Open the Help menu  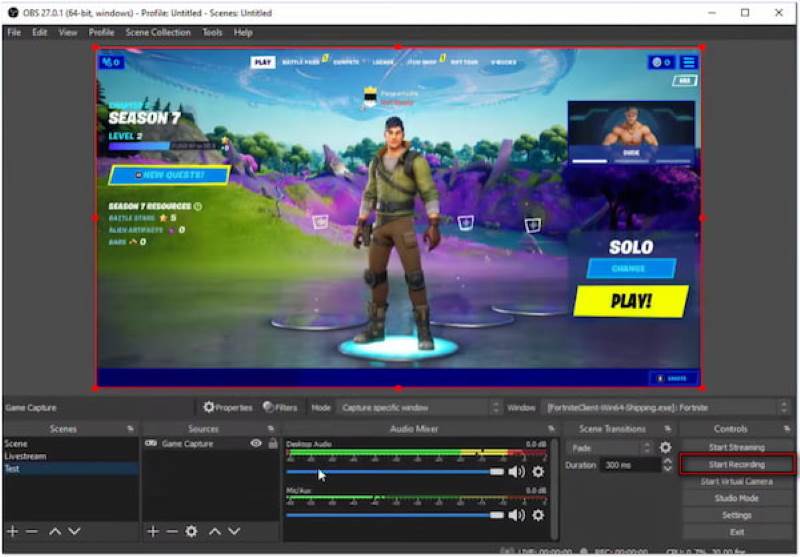pyautogui.click(x=243, y=33)
